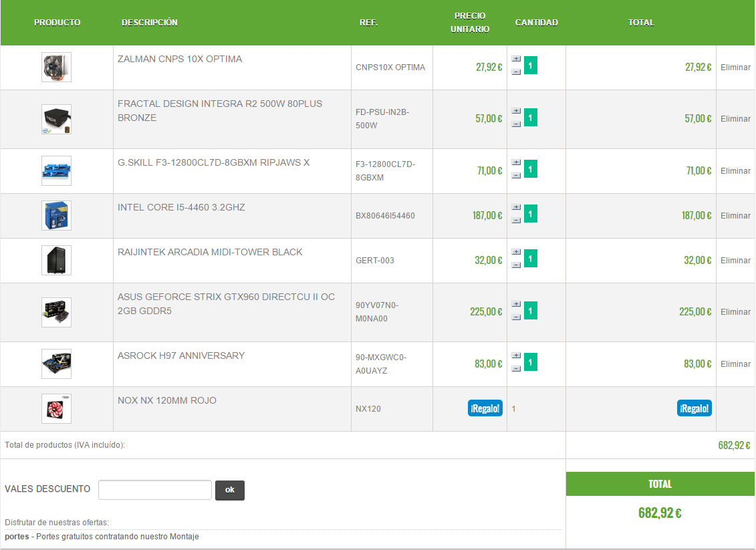This screenshot has height=550, width=756.
Task: Remove Fractal Design Integra R2 via Eliminar
Action: 735,119
